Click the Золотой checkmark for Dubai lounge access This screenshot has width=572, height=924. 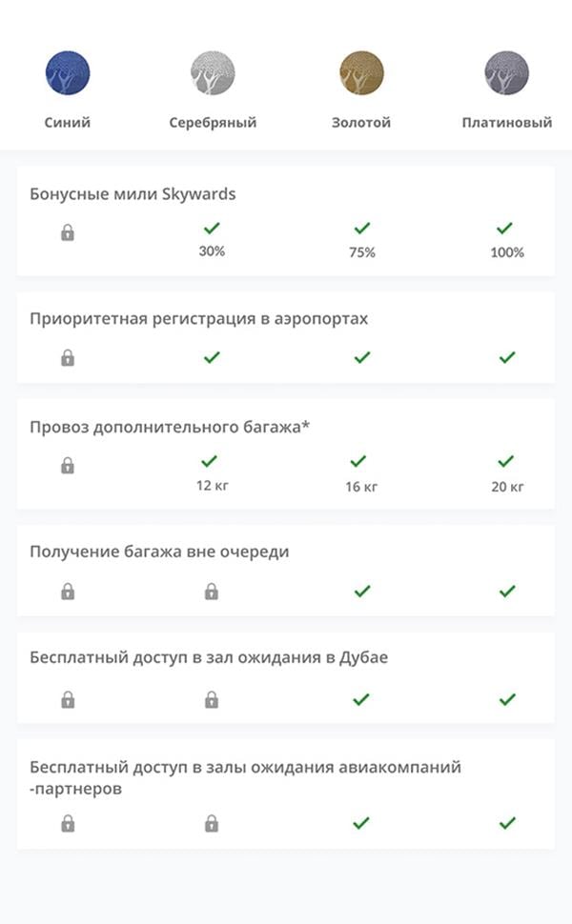tap(361, 699)
